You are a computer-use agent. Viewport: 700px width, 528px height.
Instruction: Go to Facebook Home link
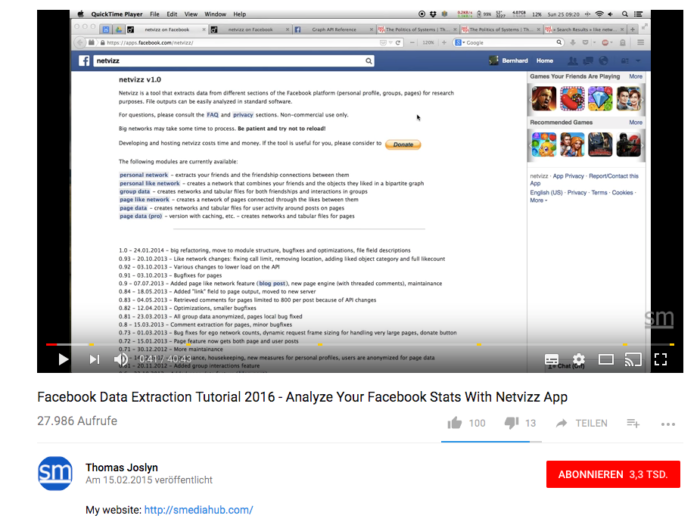point(545,61)
